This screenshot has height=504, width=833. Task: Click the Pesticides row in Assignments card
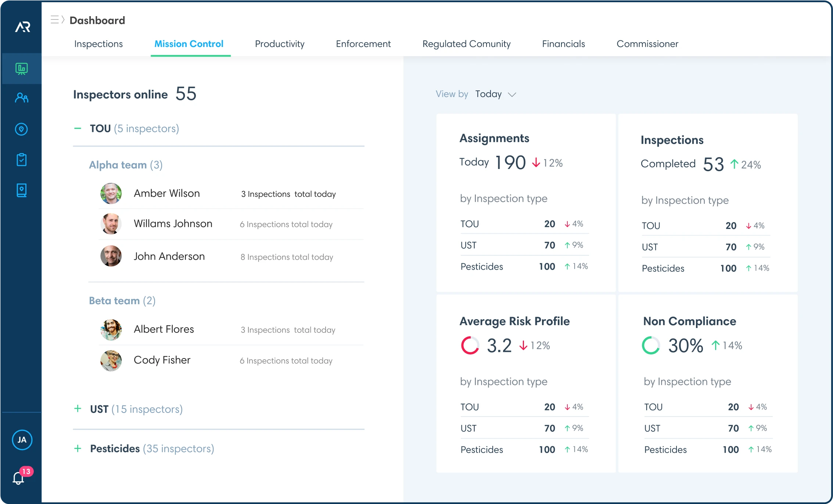pyautogui.click(x=524, y=266)
